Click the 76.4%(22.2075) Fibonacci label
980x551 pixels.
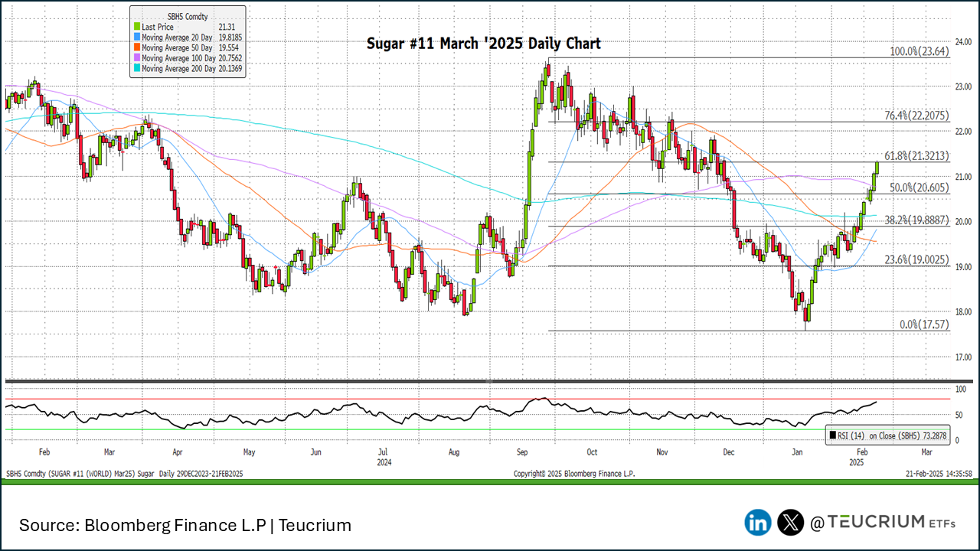click(x=917, y=116)
